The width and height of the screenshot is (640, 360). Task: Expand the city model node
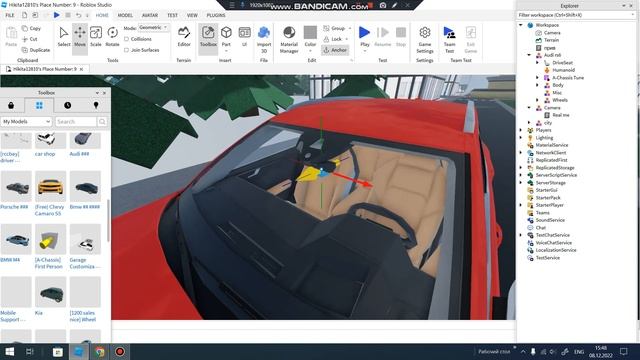point(529,122)
